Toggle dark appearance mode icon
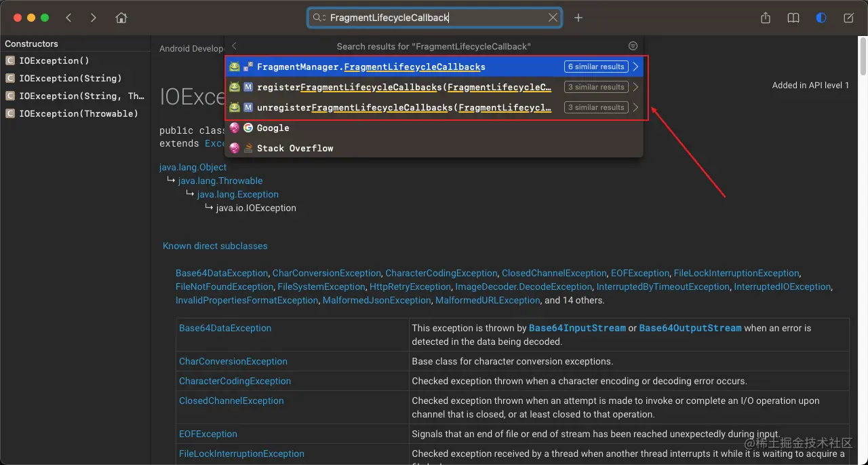 click(821, 18)
